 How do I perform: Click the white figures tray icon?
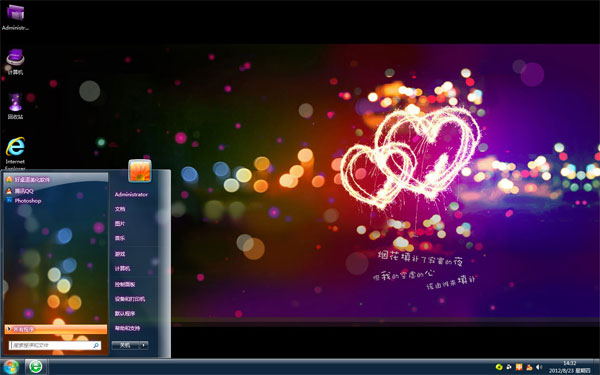pyautogui.click(x=509, y=367)
